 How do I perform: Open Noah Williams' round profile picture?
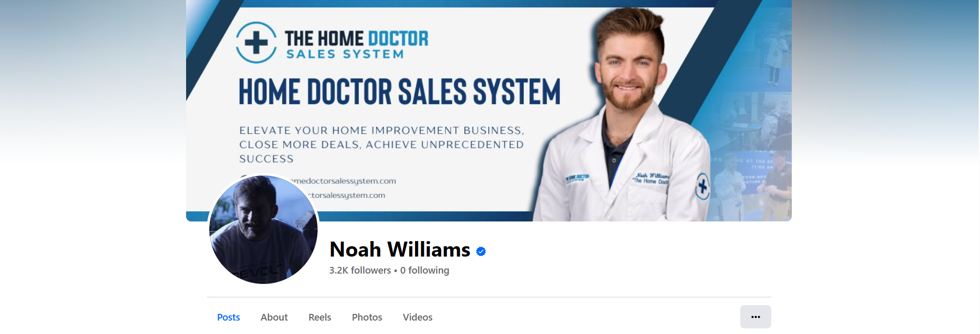[263, 229]
